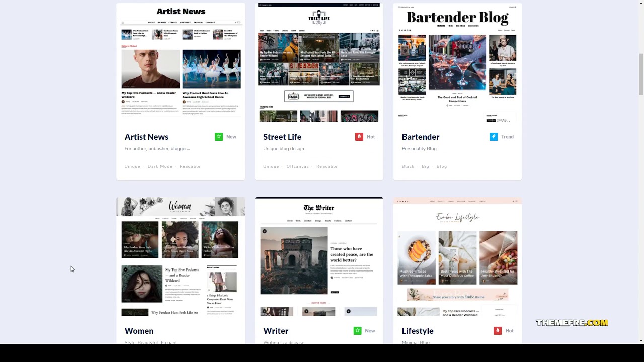Click the Black tag under Bartender

pyautogui.click(x=408, y=166)
